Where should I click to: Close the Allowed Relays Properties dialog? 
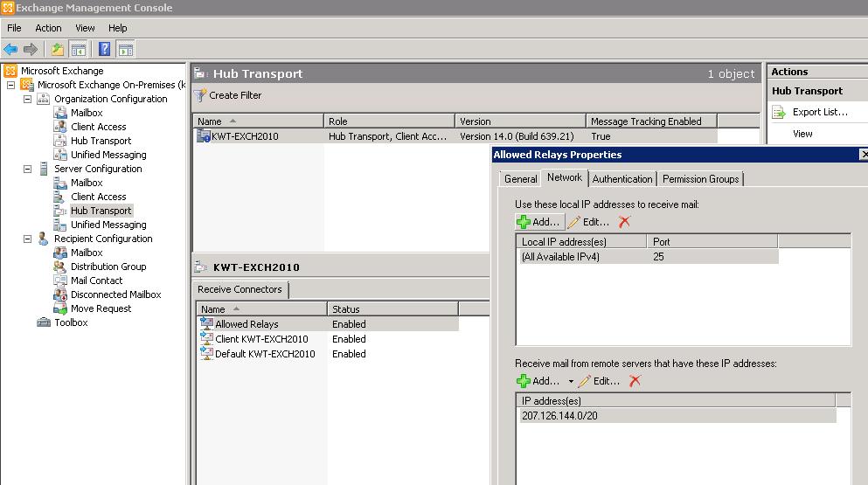(863, 155)
